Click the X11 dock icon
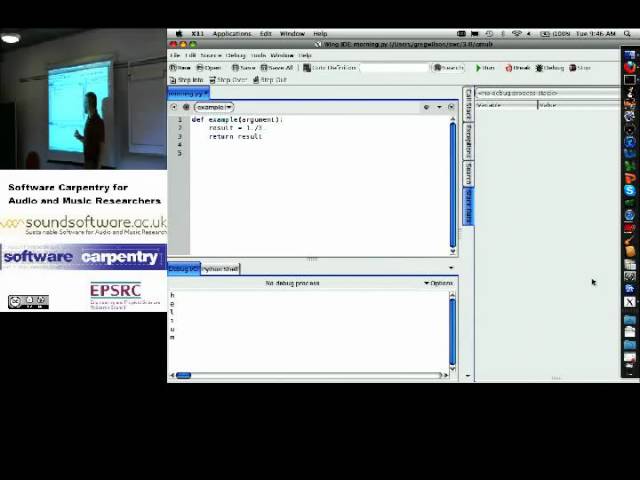This screenshot has width=640, height=480. click(629, 302)
